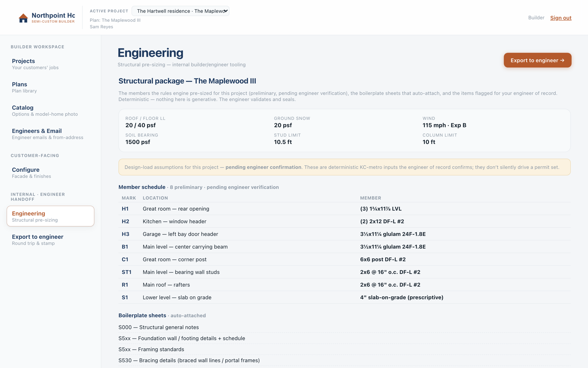The height and width of the screenshot is (368, 588).
Task: Click the pending engineer confirmation notice
Action: [344, 167]
